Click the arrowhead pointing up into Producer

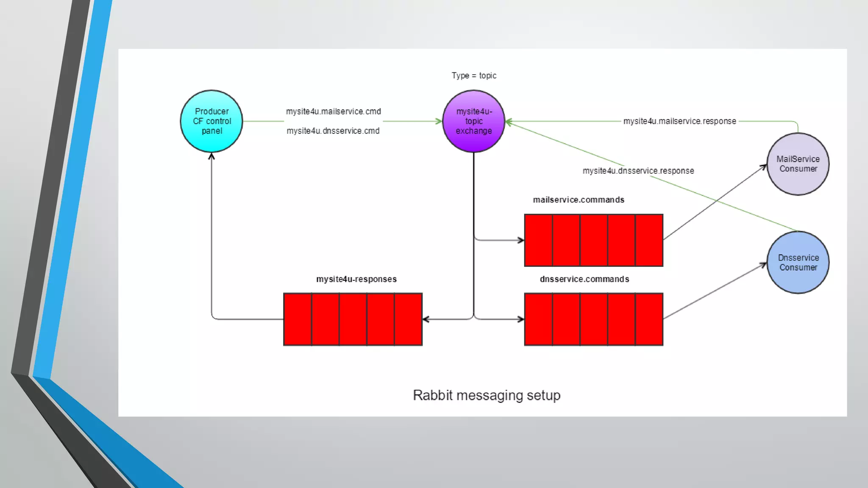pyautogui.click(x=211, y=156)
